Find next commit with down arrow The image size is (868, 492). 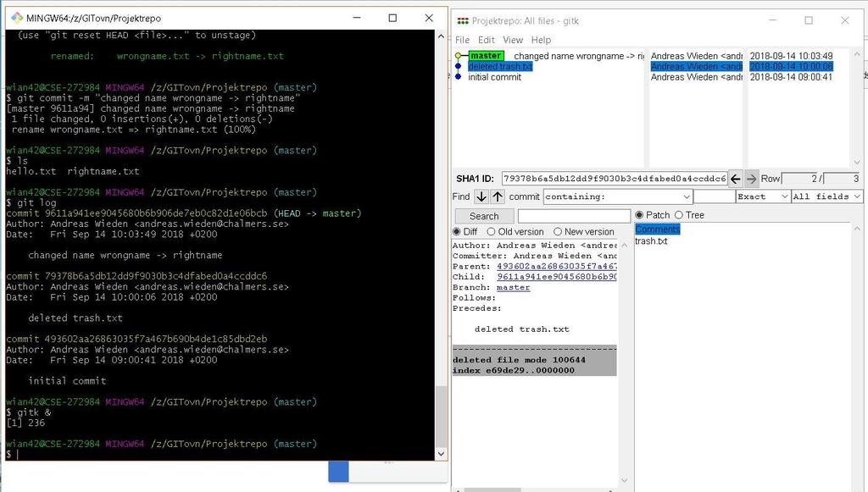481,196
